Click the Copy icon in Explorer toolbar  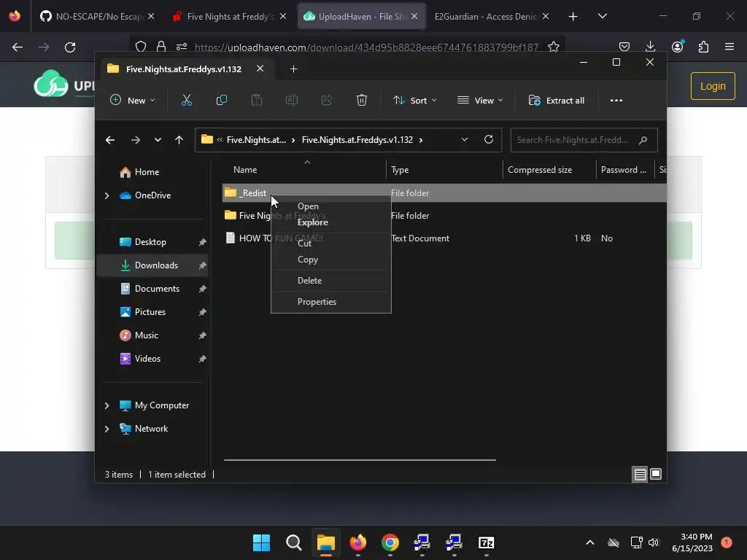(222, 101)
